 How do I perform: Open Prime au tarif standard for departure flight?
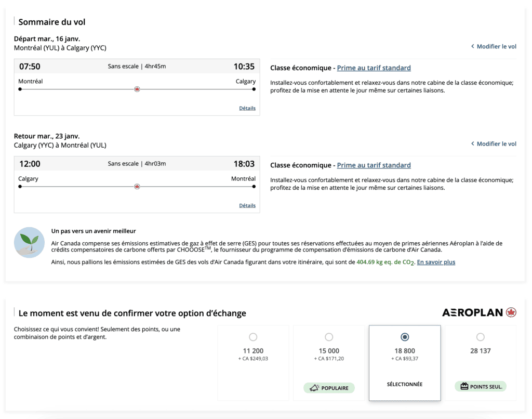tap(374, 68)
